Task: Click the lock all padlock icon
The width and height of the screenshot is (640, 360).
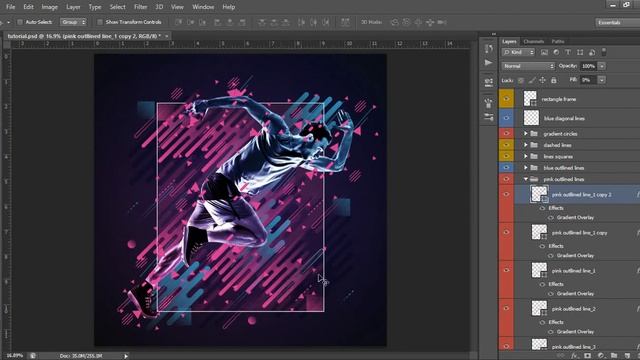Action: coord(553,80)
